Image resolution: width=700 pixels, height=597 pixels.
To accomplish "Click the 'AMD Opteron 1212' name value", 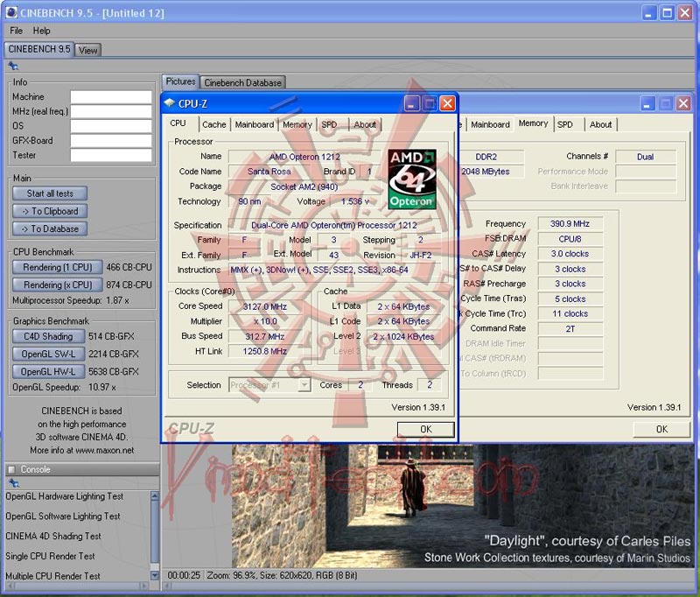I will [304, 157].
